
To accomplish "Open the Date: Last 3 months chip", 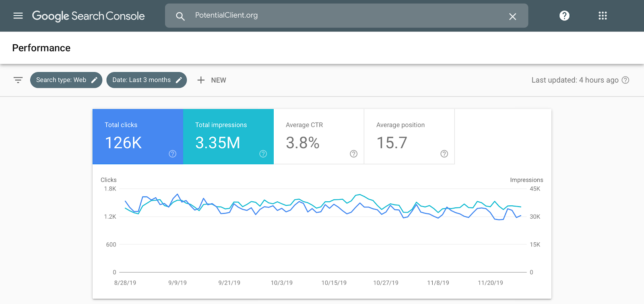I will click(147, 80).
